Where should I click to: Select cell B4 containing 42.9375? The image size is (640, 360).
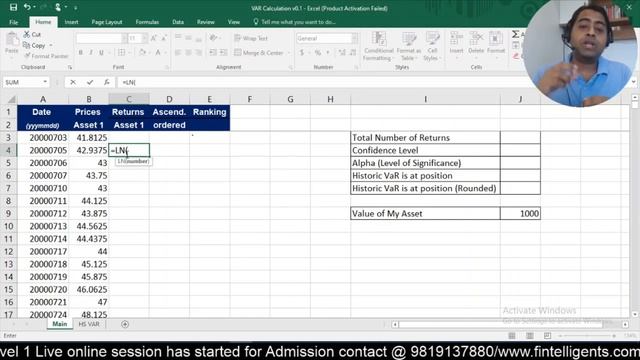pyautogui.click(x=89, y=150)
